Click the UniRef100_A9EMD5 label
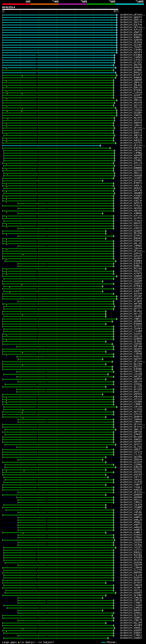Viewport: 146px width, 644px height. 131,80
